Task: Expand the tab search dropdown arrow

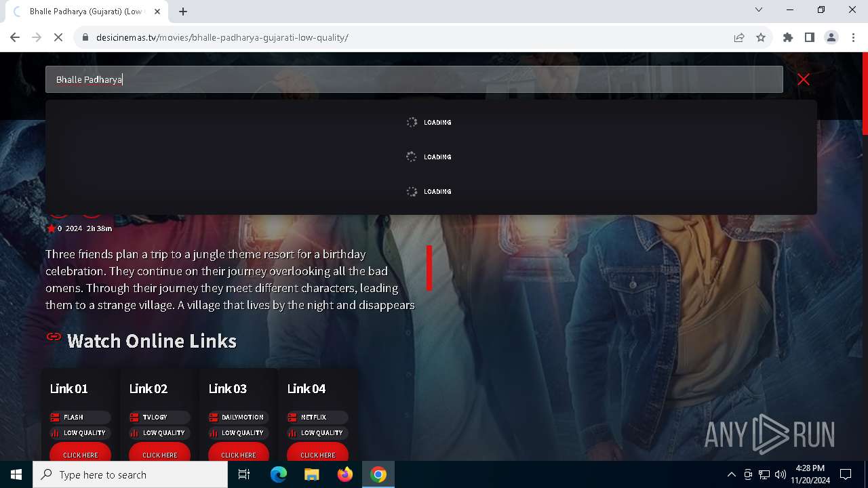Action: [x=759, y=10]
